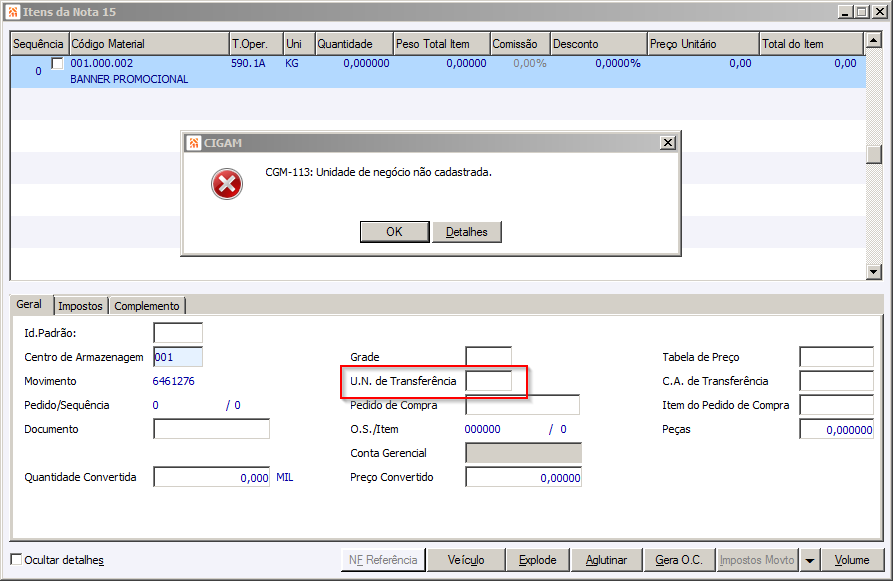Image resolution: width=893 pixels, height=581 pixels.
Task: Click the Grade input field
Action: tap(489, 357)
